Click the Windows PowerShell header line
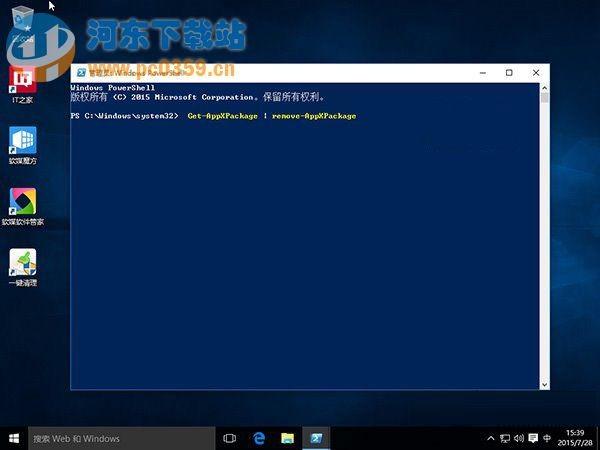The height and width of the screenshot is (450, 600). tap(112, 88)
